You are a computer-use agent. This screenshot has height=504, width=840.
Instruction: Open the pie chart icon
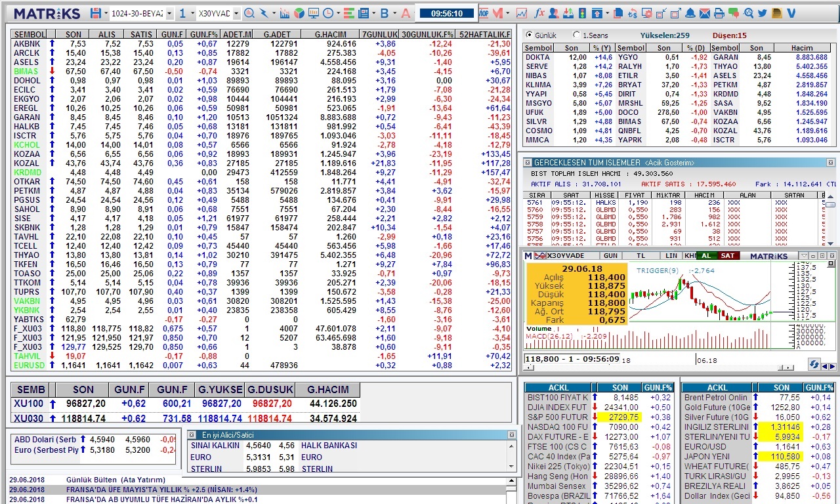tap(299, 13)
